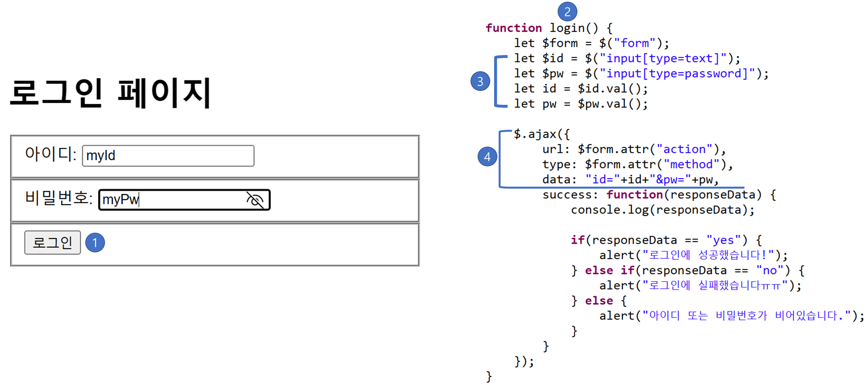Viewport: 868px width, 385px height.
Task: Toggle password visibility eye icon
Action: [x=255, y=200]
